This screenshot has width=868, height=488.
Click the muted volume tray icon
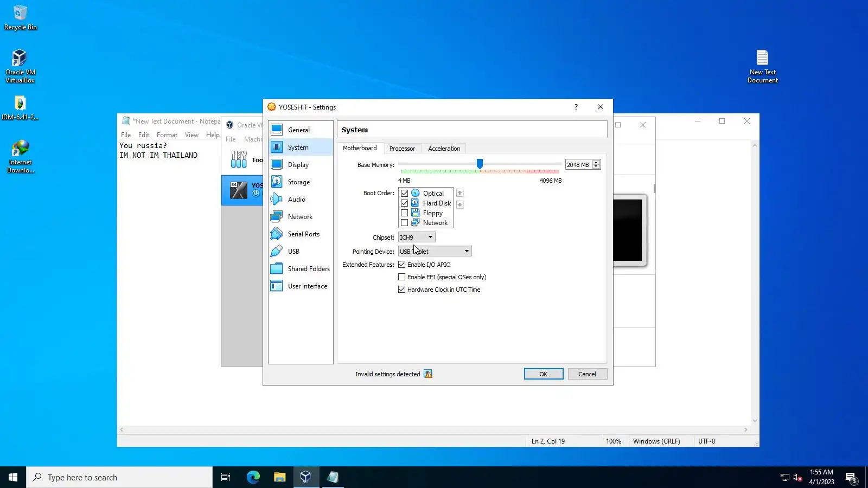point(797,477)
